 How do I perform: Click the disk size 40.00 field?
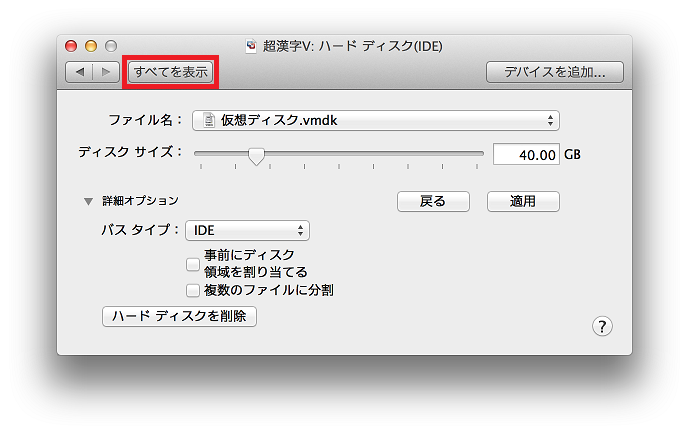[x=526, y=155]
